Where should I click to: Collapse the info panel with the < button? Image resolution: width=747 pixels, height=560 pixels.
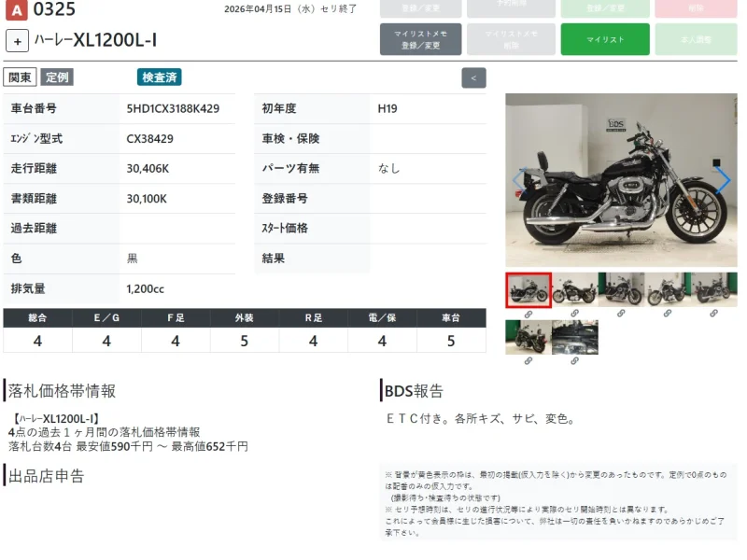coord(473,78)
